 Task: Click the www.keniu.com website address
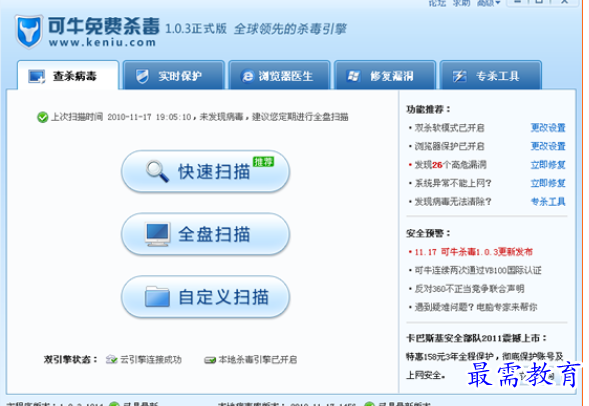pyautogui.click(x=102, y=42)
